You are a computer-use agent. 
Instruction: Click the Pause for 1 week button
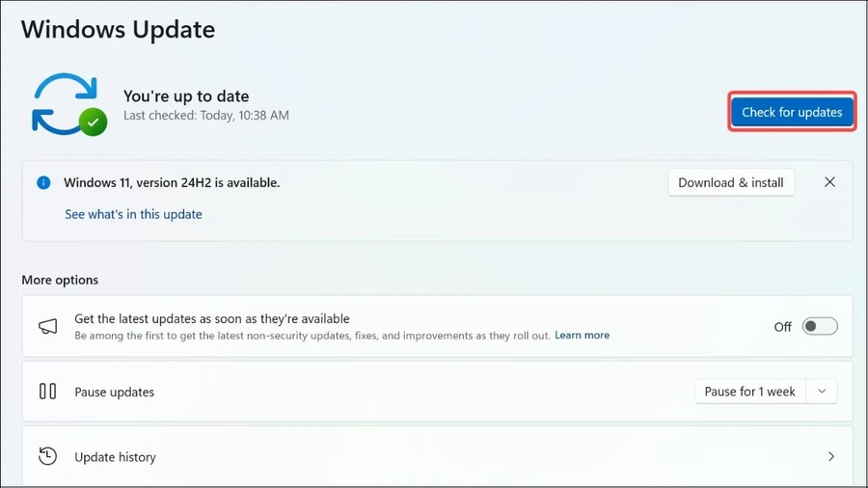click(749, 392)
